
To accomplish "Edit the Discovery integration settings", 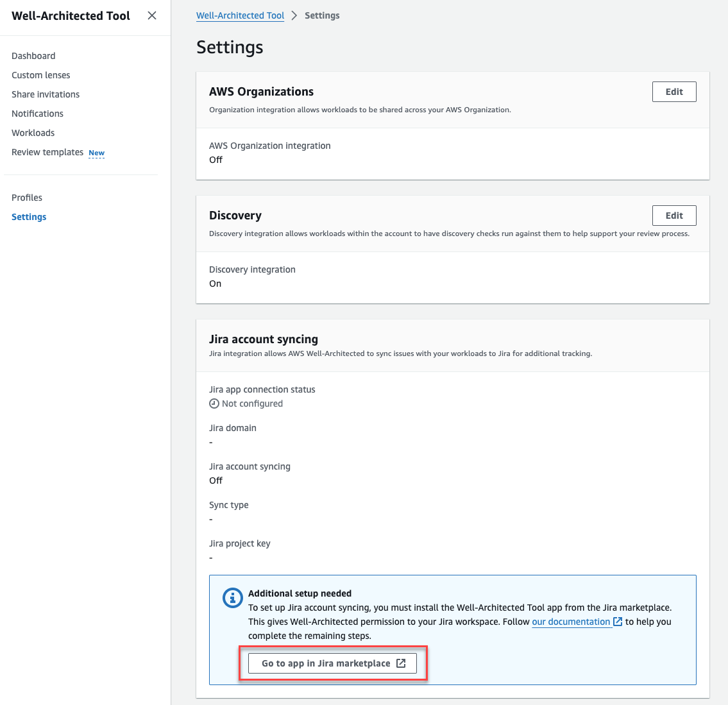I will tap(674, 215).
